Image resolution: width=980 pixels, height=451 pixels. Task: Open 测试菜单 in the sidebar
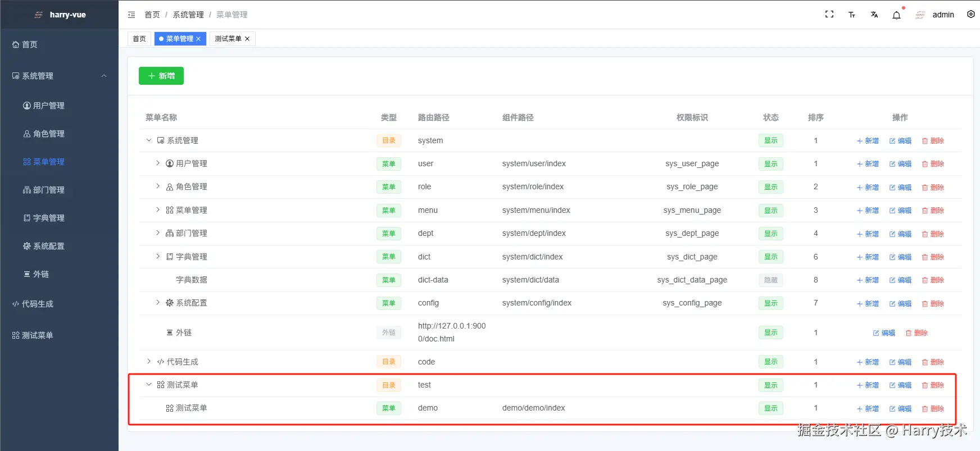tap(59, 335)
